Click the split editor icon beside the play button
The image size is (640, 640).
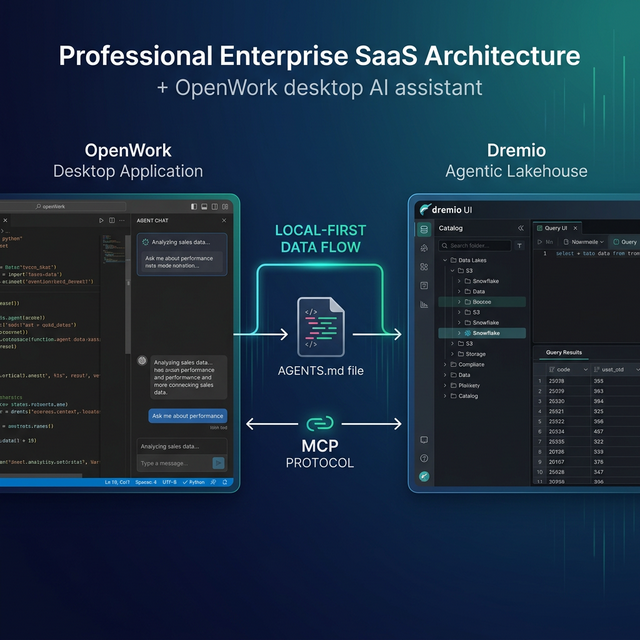tap(113, 220)
